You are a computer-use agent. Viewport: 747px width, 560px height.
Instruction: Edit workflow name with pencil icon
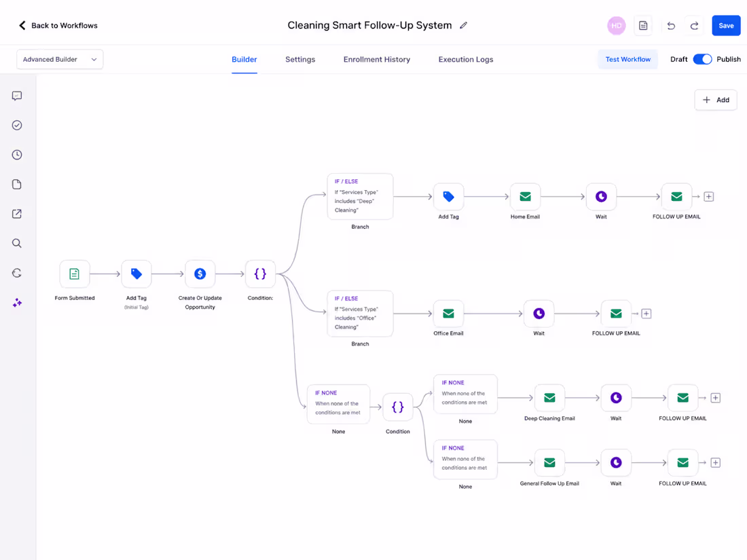click(464, 26)
